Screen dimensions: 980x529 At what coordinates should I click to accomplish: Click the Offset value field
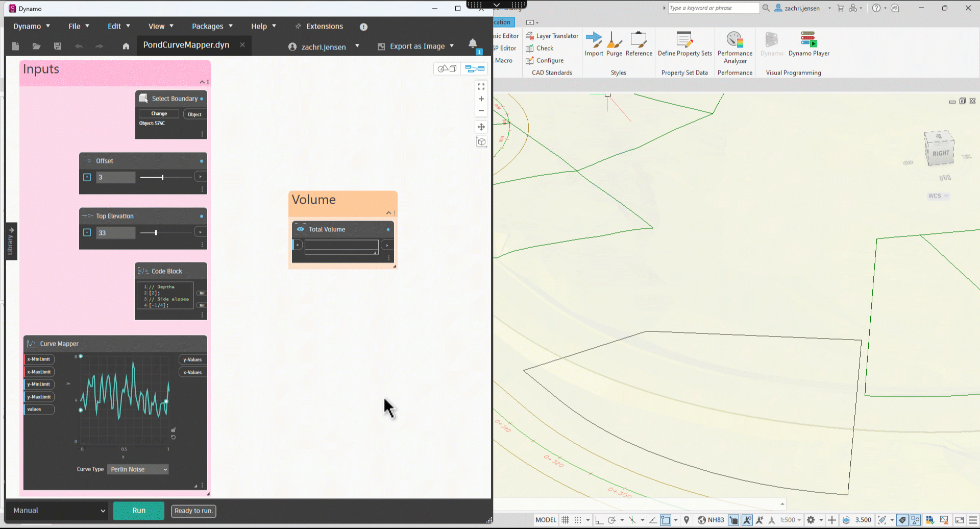(116, 177)
